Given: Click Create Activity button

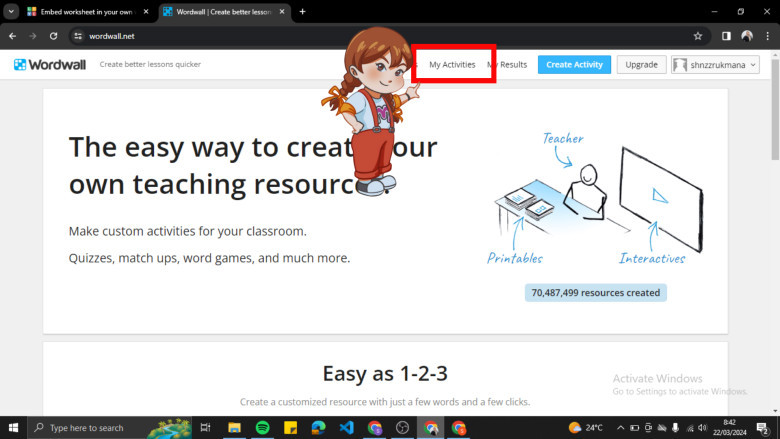Looking at the screenshot, I should tap(574, 65).
